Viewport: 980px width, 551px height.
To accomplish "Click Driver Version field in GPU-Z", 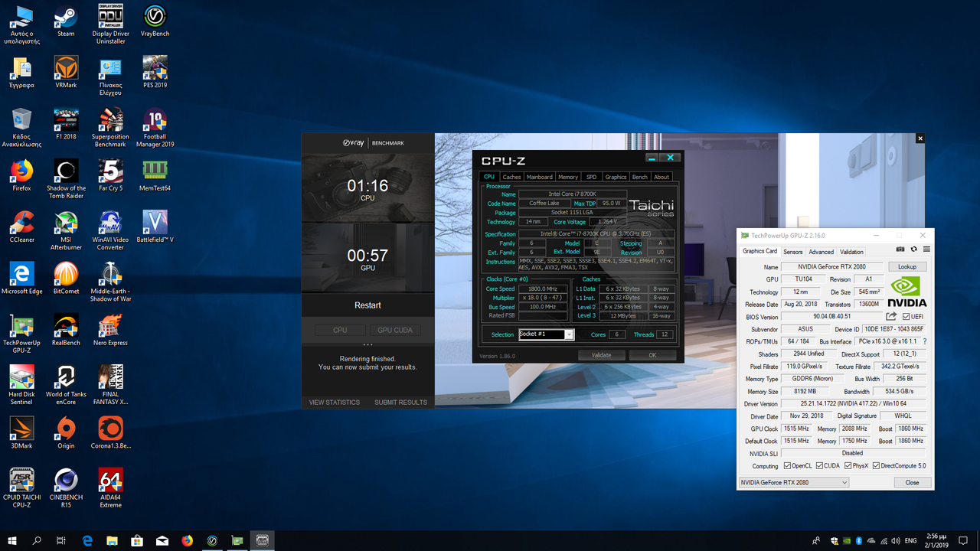I will click(x=853, y=403).
